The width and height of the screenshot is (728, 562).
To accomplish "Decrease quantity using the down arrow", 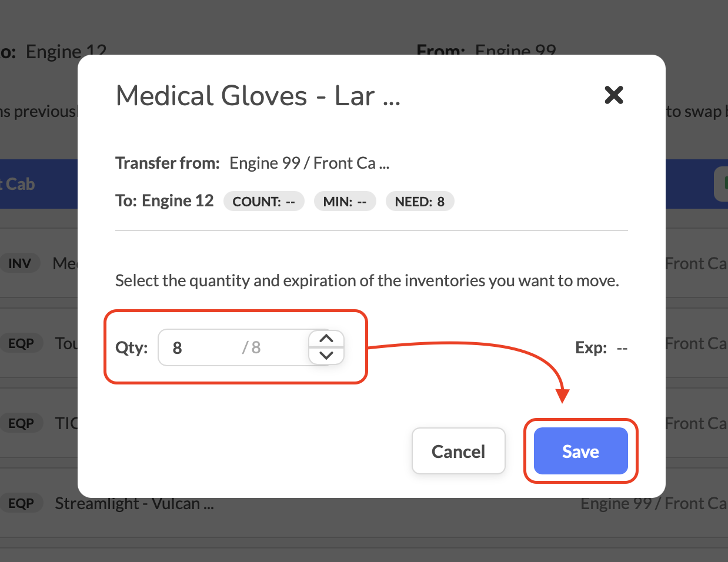I will pos(326,356).
